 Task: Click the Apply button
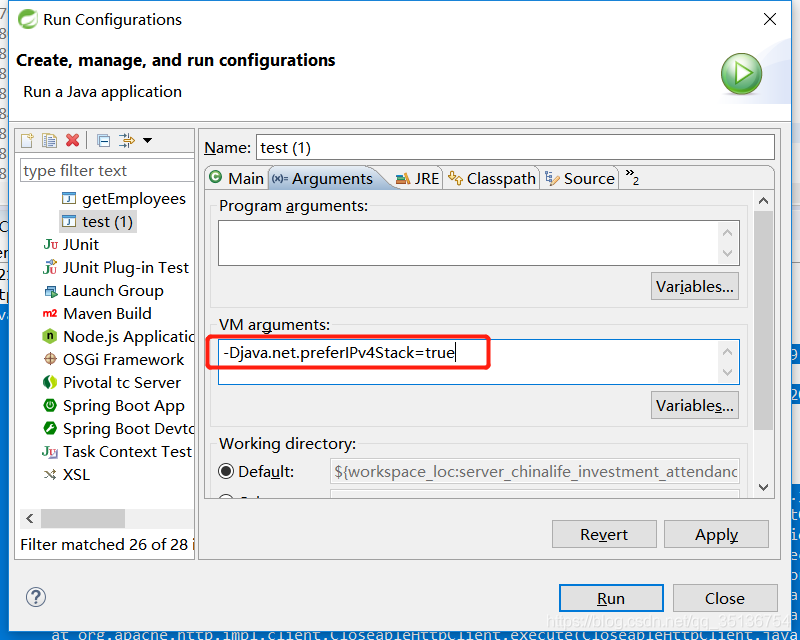pyautogui.click(x=716, y=534)
